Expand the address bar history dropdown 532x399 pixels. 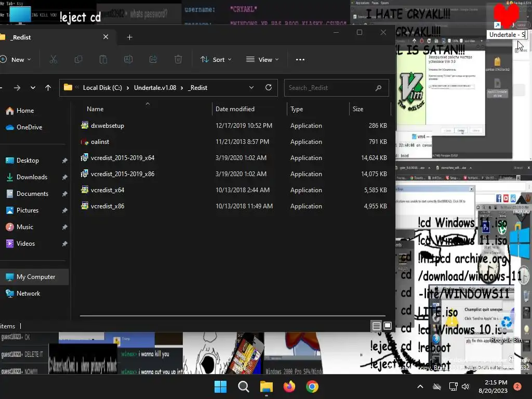(251, 87)
